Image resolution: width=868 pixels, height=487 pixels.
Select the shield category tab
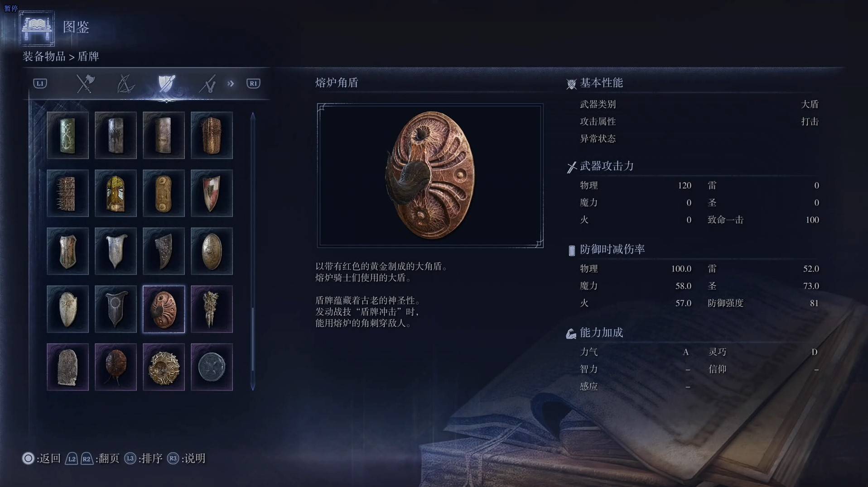[x=166, y=84]
